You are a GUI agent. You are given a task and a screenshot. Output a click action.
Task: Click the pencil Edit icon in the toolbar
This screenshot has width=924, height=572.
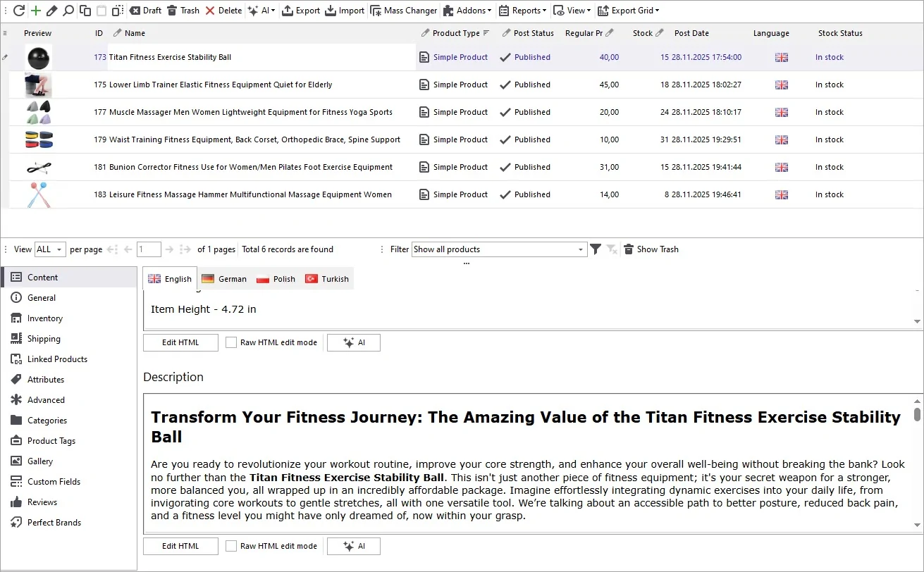click(x=51, y=11)
